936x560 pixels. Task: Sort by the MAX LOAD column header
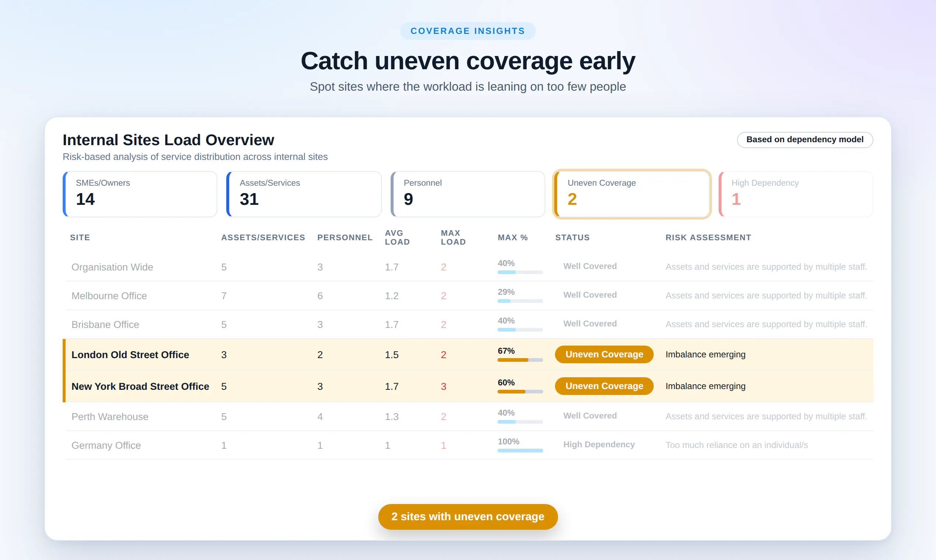pyautogui.click(x=453, y=237)
